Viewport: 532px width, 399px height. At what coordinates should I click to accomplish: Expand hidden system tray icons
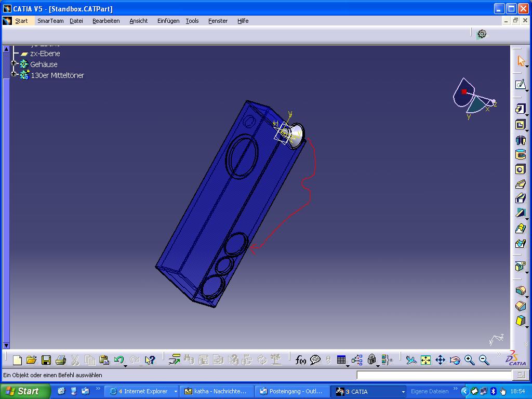[x=464, y=392]
